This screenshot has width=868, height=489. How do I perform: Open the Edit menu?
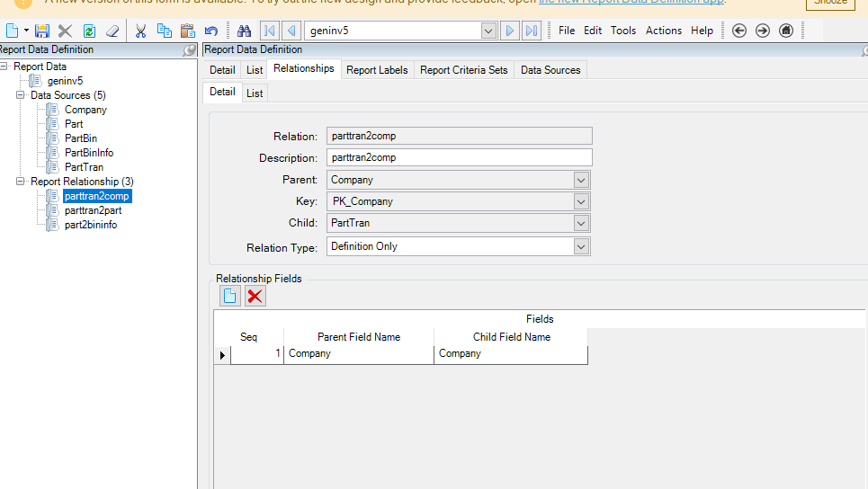point(593,31)
